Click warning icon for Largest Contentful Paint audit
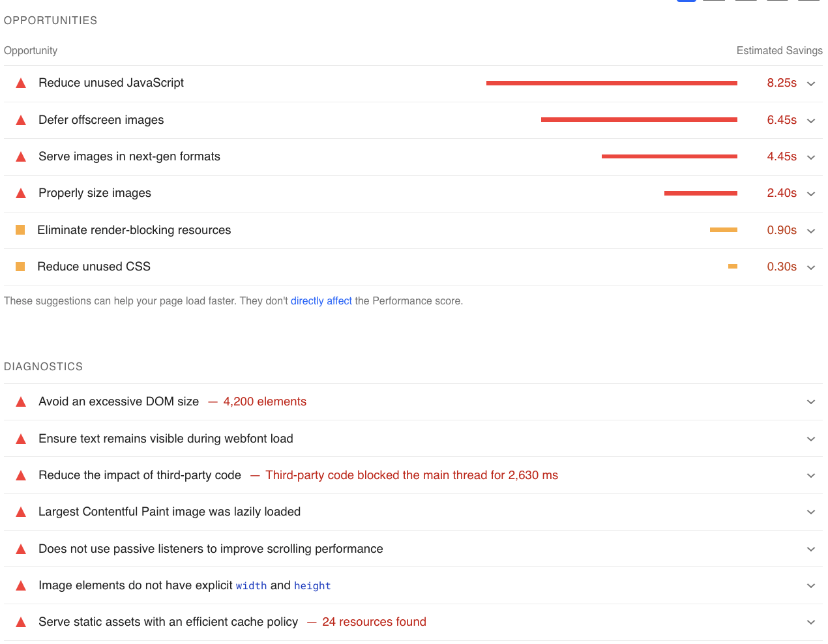This screenshot has height=644, width=828. pos(21,512)
